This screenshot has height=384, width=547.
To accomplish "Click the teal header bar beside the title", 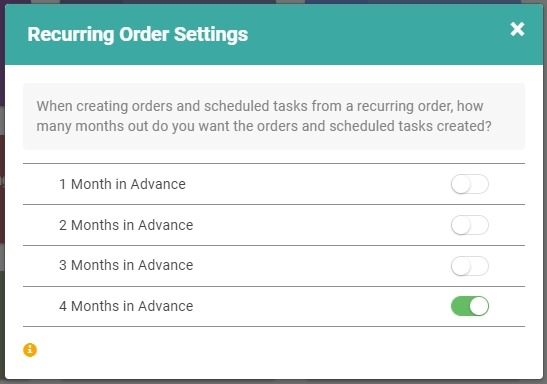I will tap(377, 35).
